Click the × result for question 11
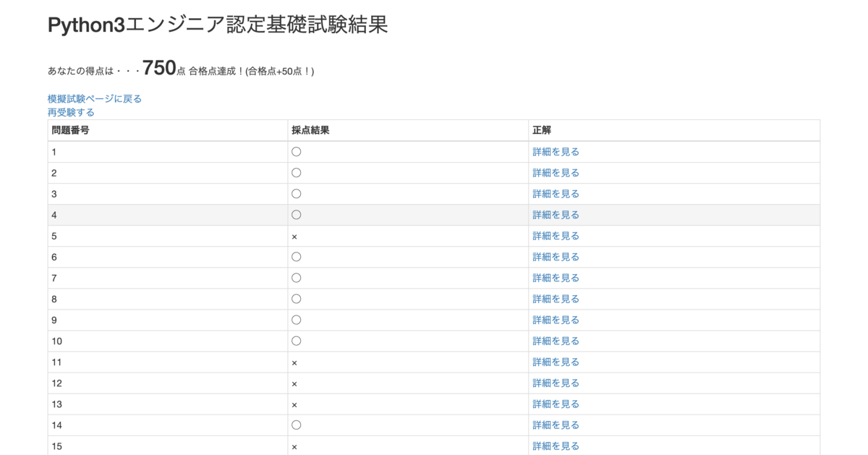Viewport: 868px width, 455px height. 294,362
